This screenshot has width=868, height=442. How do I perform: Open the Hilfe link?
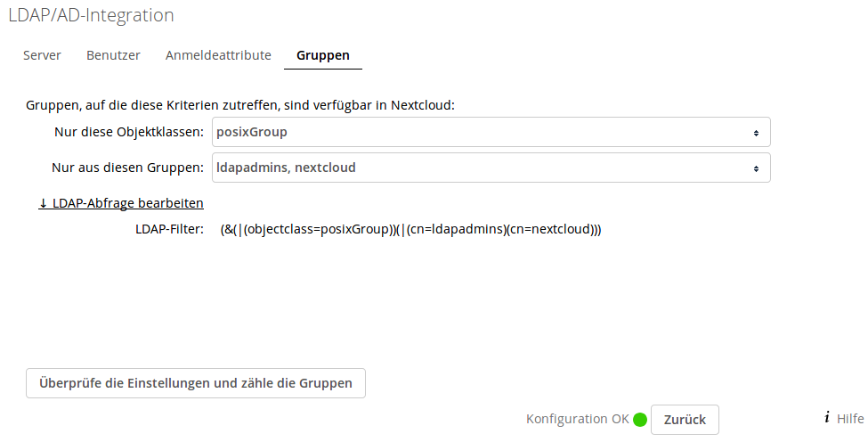point(850,418)
